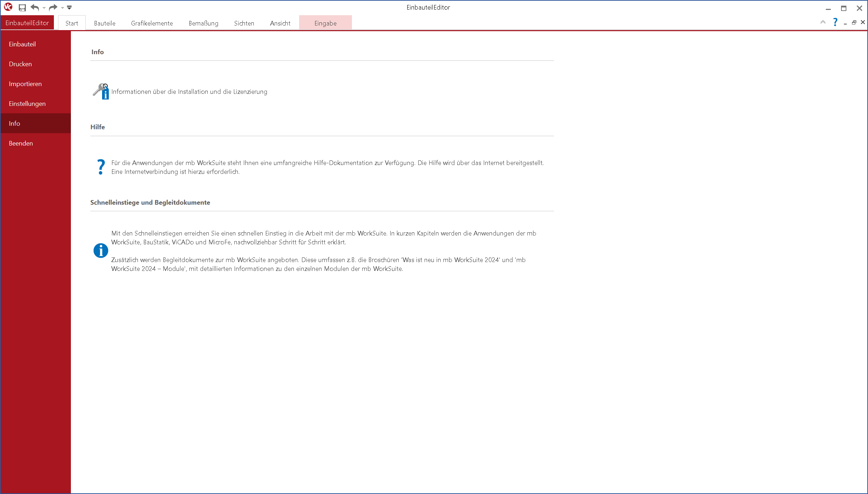Collapse the ribbon with the chevron icon

pos(823,22)
